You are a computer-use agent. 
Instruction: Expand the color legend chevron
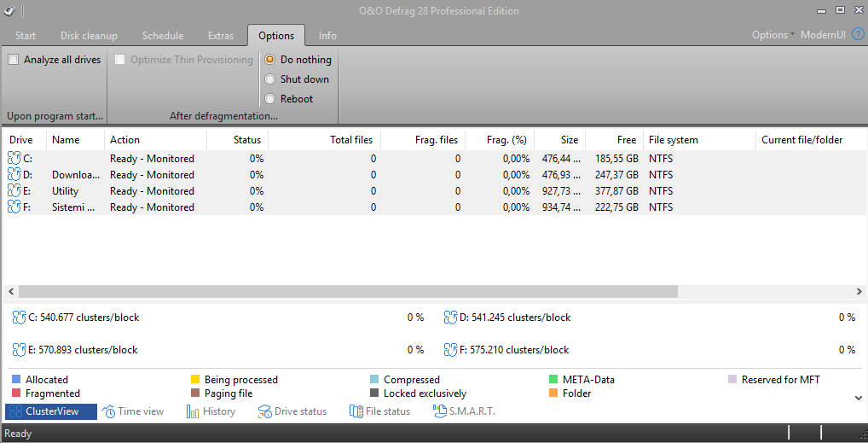pyautogui.click(x=859, y=398)
